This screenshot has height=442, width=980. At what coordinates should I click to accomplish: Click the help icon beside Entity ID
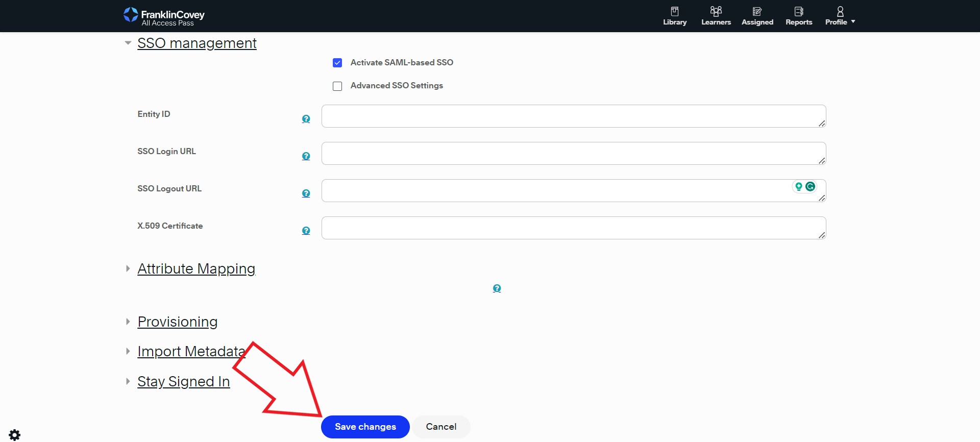[x=306, y=119]
